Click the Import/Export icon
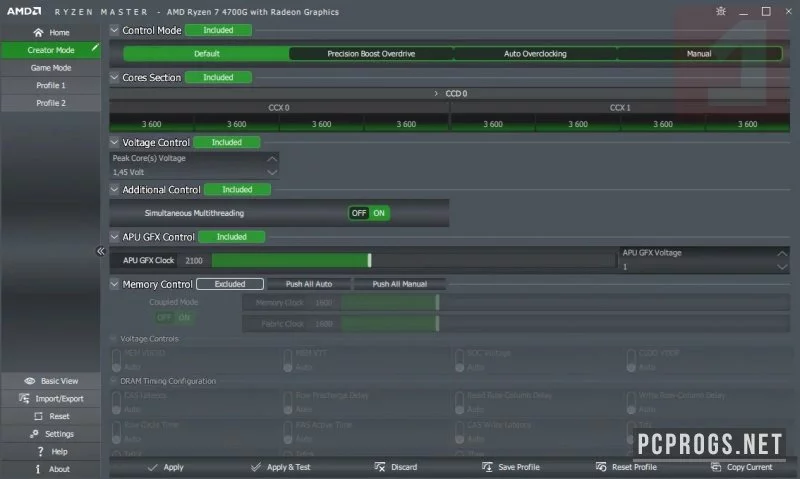Viewport: 800px width, 479px height. tap(24, 398)
